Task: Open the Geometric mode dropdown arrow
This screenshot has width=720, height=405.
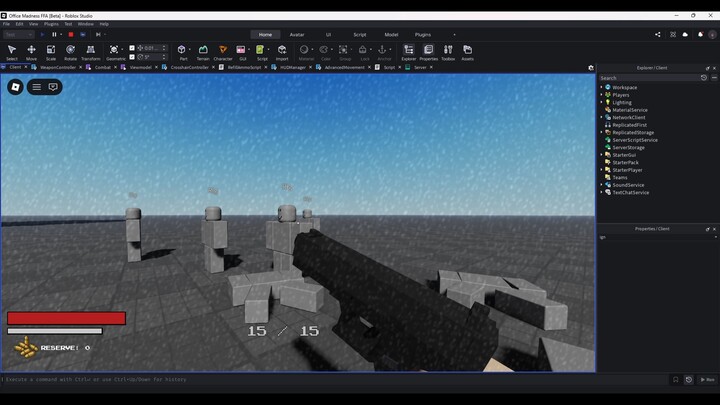Action: click(x=122, y=50)
